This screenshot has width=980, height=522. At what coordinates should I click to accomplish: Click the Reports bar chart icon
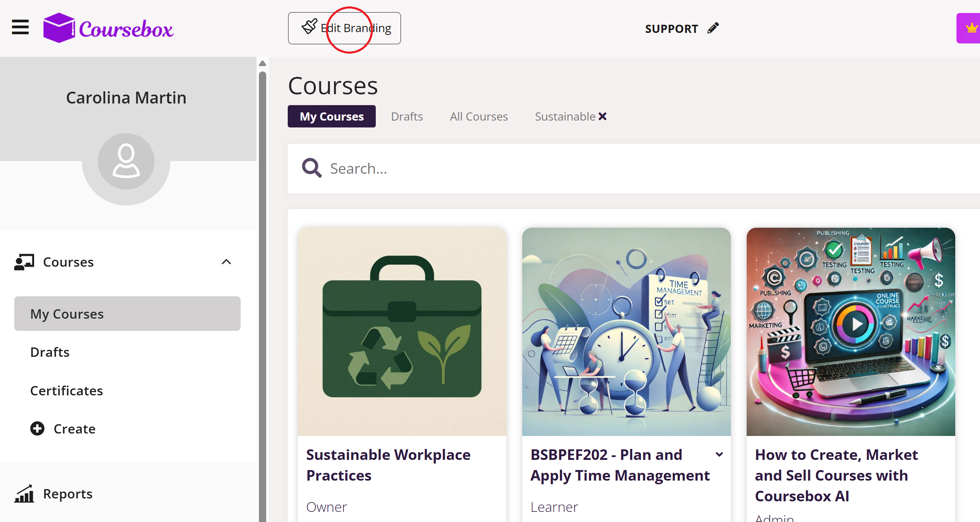coord(24,494)
